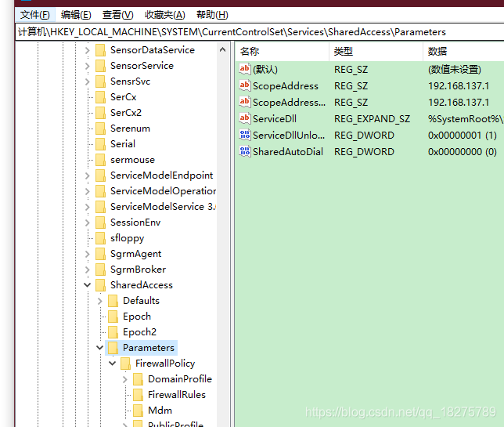The width and height of the screenshot is (504, 427).
Task: Expand the SessionEnv key
Action: point(87,223)
